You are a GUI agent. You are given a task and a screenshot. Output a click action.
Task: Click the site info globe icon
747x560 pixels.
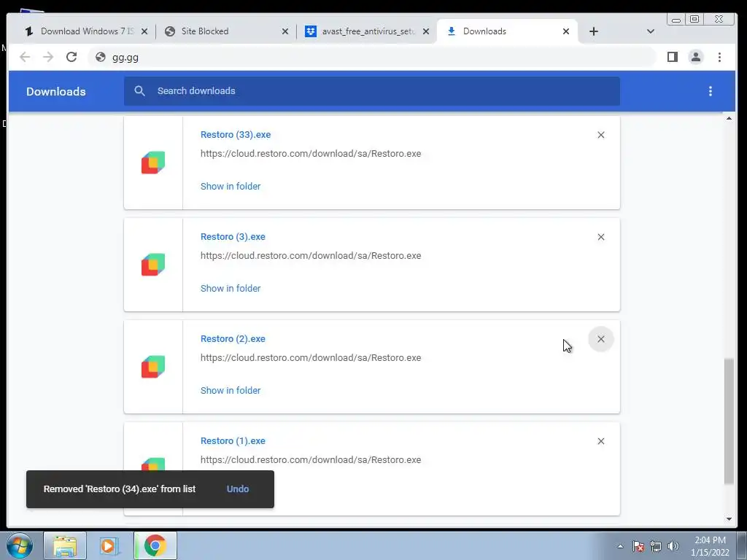coord(101,57)
